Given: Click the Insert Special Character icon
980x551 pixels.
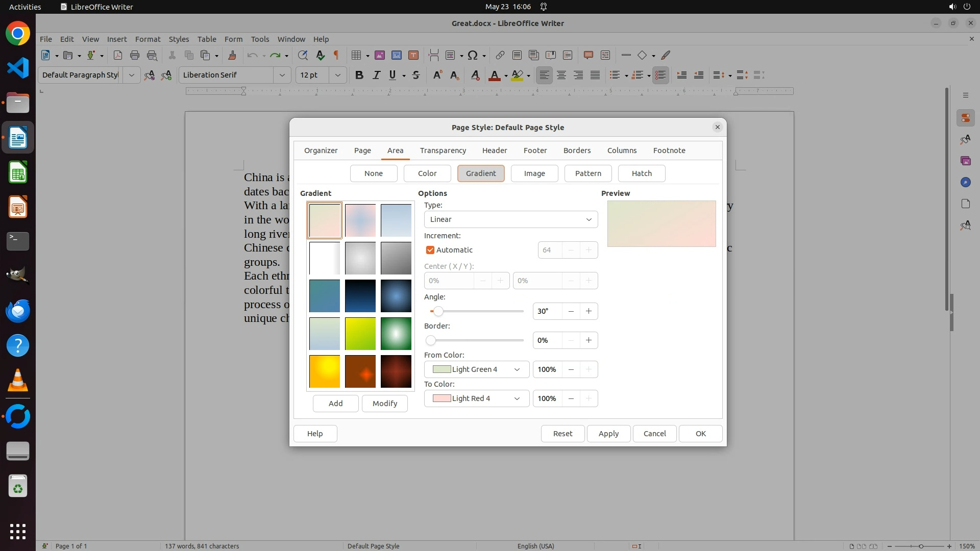Looking at the screenshot, I should coord(473,55).
